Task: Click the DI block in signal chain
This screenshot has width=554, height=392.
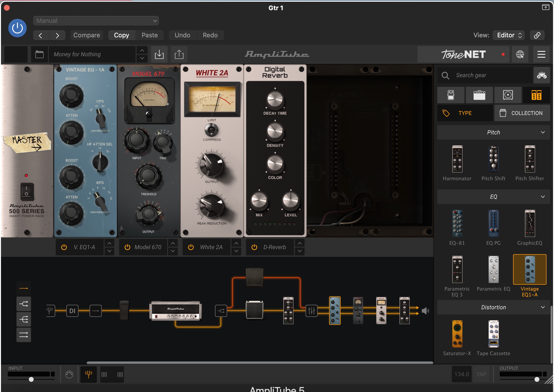Action: click(72, 311)
